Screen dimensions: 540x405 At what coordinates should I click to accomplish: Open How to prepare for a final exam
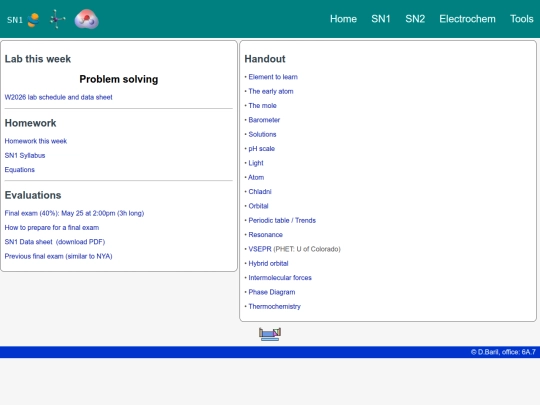(52, 227)
